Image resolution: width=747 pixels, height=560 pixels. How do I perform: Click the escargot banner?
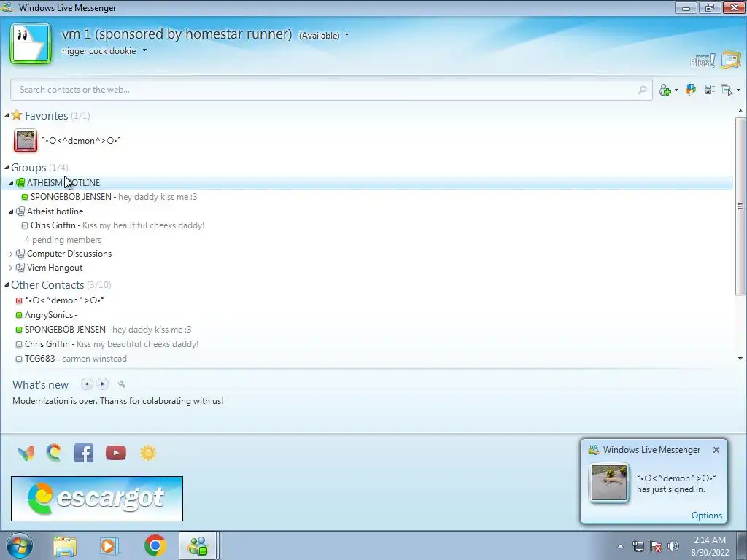(x=97, y=499)
